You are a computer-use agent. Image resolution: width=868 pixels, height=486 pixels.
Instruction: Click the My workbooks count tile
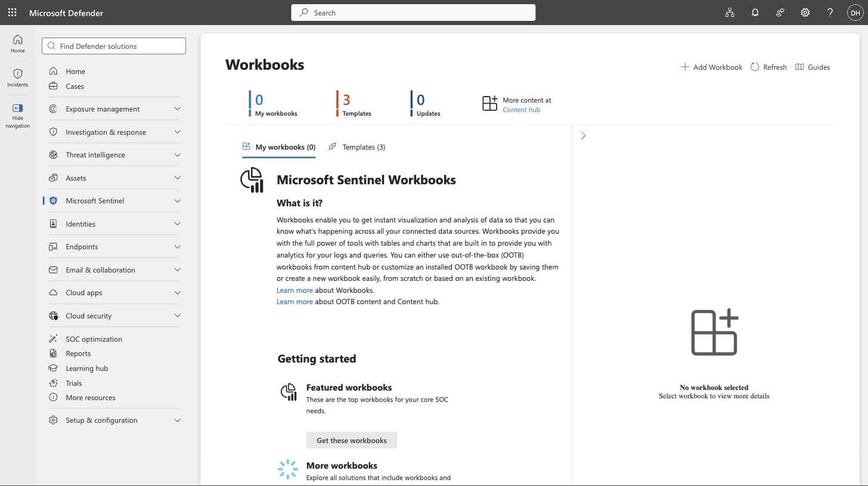click(x=273, y=104)
